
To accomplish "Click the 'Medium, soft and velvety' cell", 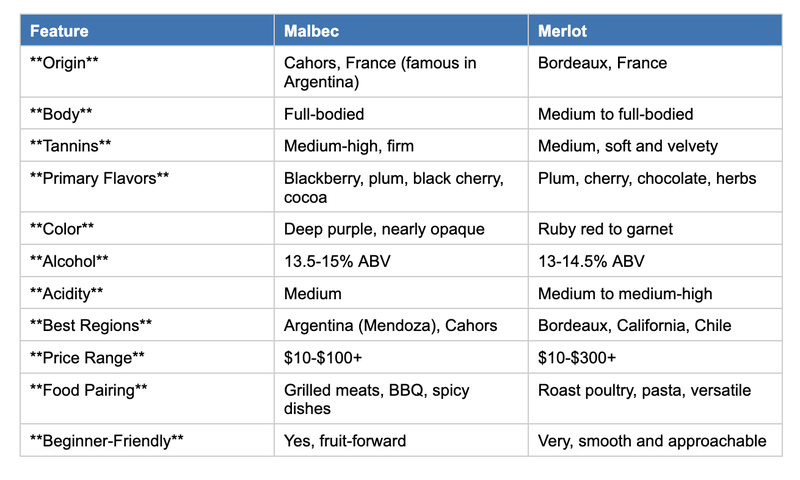I will (654, 146).
